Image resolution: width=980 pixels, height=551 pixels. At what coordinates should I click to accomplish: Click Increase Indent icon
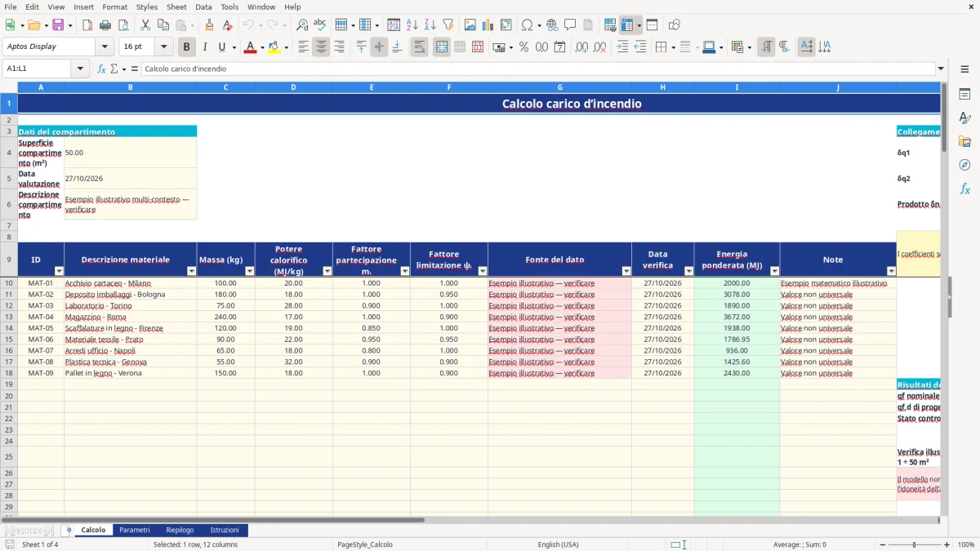point(622,47)
